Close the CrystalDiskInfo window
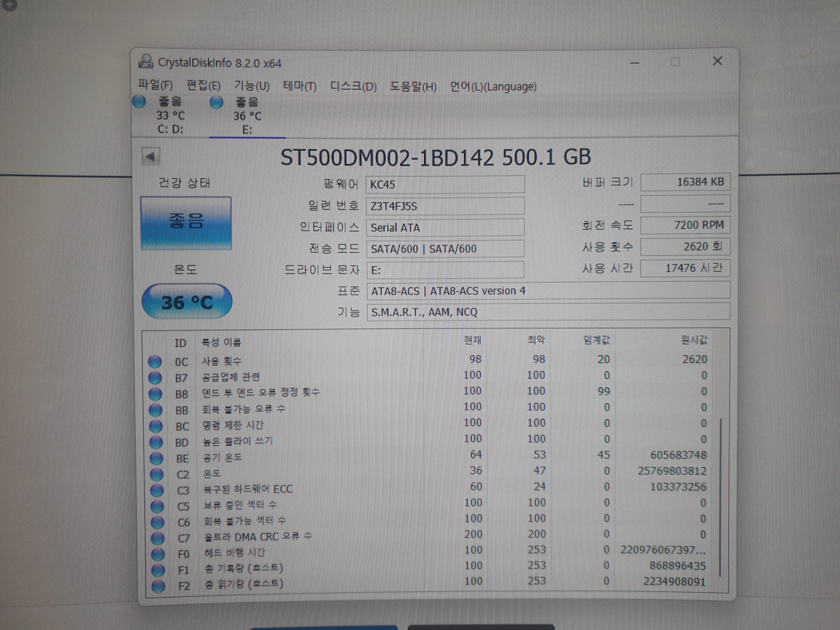Screen dimensions: 840x630 click(717, 61)
